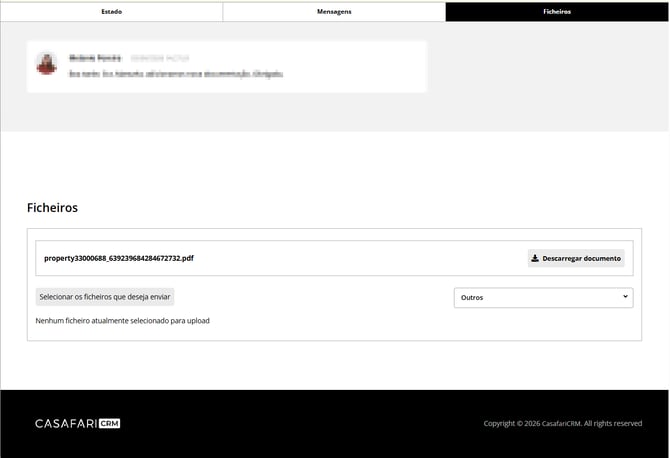Click the blank area of the file row

pyautogui.click(x=359, y=258)
